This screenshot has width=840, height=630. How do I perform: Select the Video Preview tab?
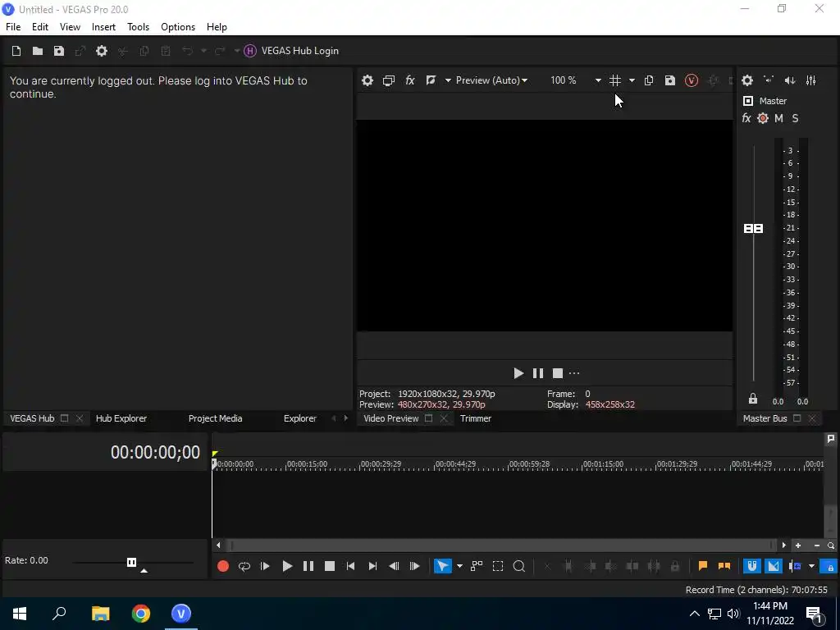tap(391, 418)
